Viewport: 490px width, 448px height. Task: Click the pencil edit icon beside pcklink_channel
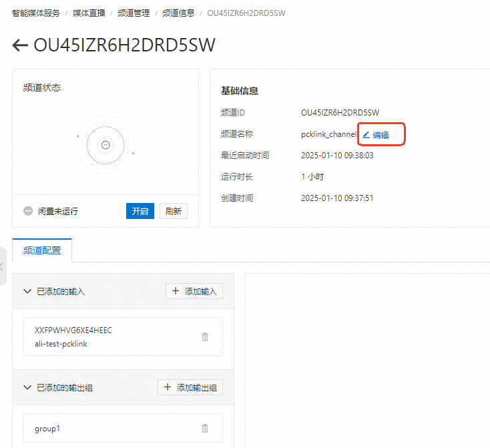pyautogui.click(x=366, y=135)
